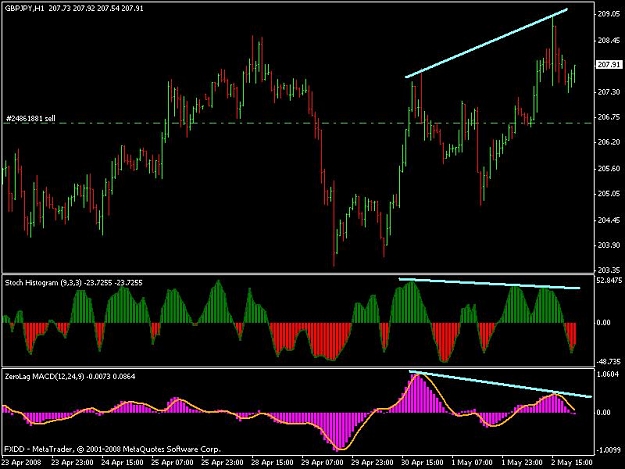Click the 203.35 price scale value
The height and width of the screenshot is (469, 625).
609,270
